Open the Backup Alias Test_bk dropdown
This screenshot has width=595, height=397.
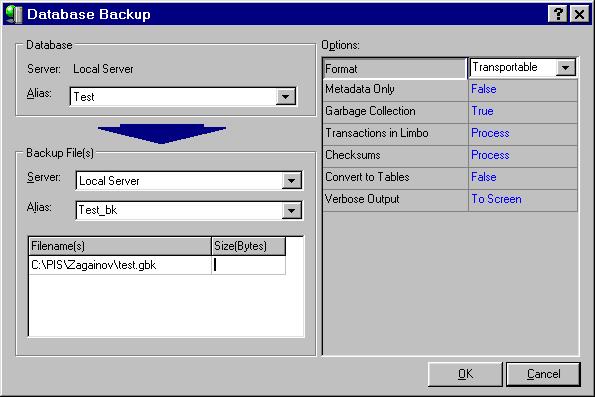(x=291, y=210)
